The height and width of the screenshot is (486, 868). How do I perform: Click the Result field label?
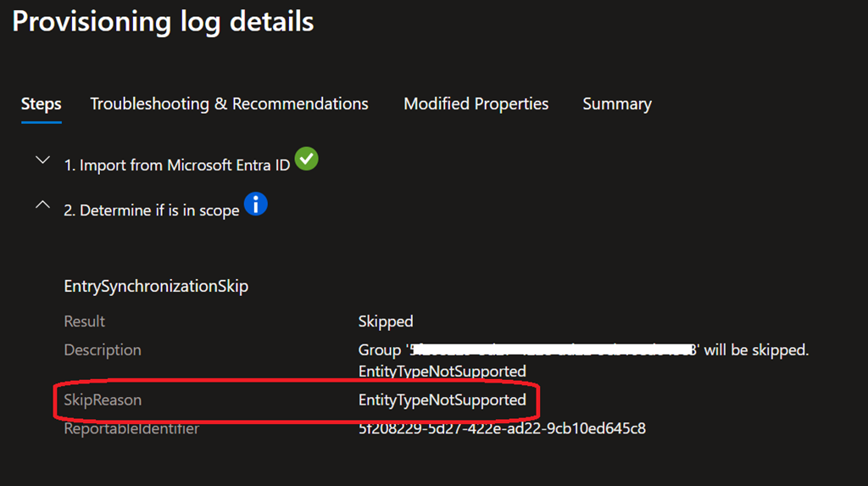tap(85, 321)
